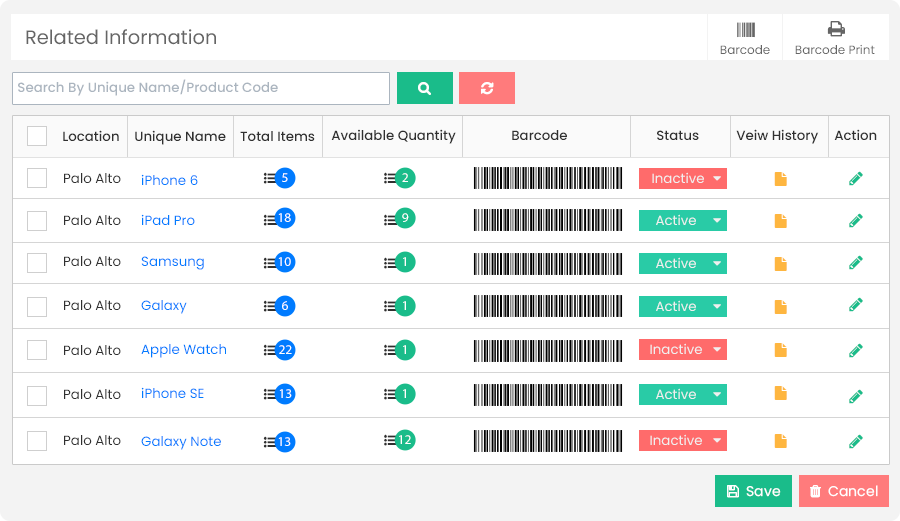Focus the Search By Unique Name field
This screenshot has width=900, height=521.
(200, 88)
